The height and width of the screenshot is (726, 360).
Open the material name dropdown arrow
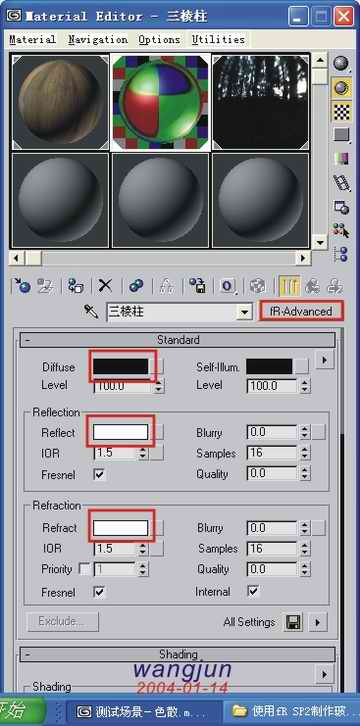click(244, 313)
